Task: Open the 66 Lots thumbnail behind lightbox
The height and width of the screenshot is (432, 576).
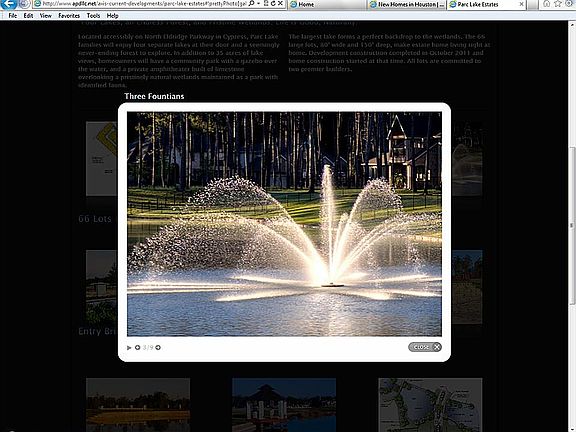Action: (101, 159)
